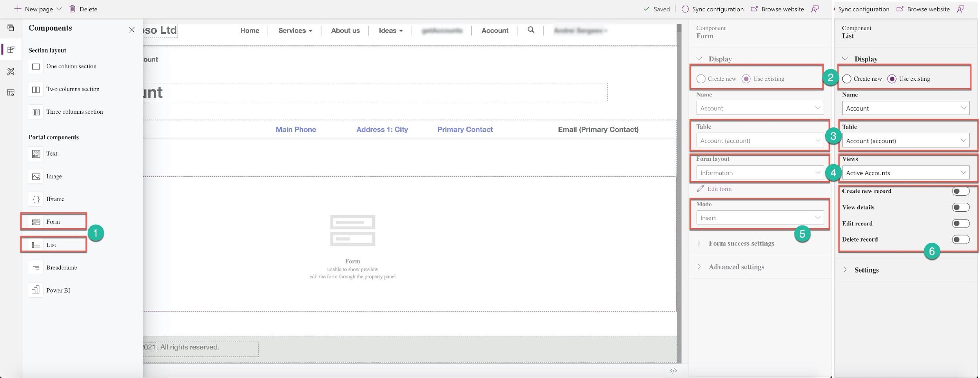Open the blurred user name navigation item
980x378 pixels.
tap(580, 30)
